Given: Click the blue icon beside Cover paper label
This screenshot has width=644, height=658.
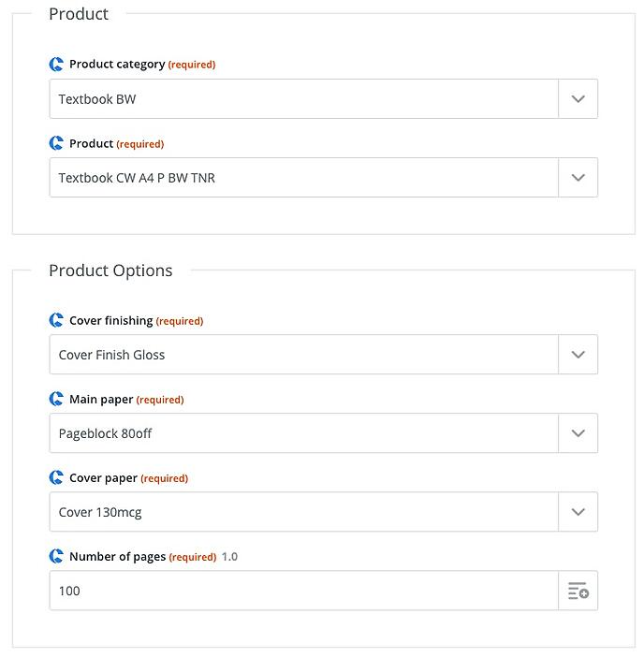Looking at the screenshot, I should 56,477.
